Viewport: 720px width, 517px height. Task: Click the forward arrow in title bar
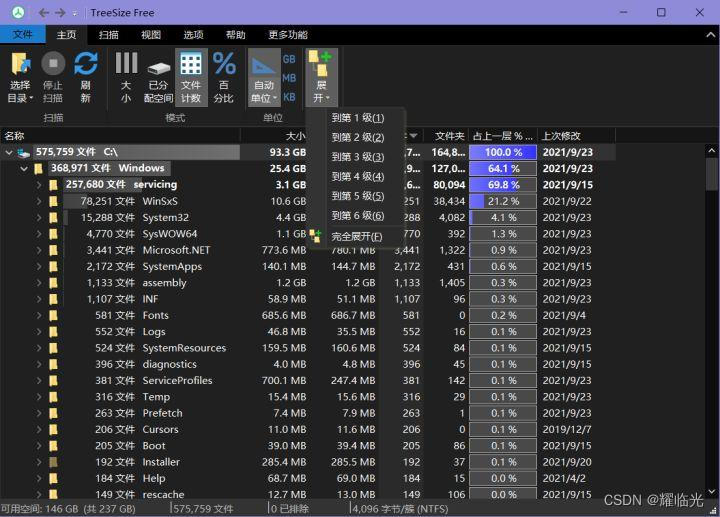click(x=60, y=13)
